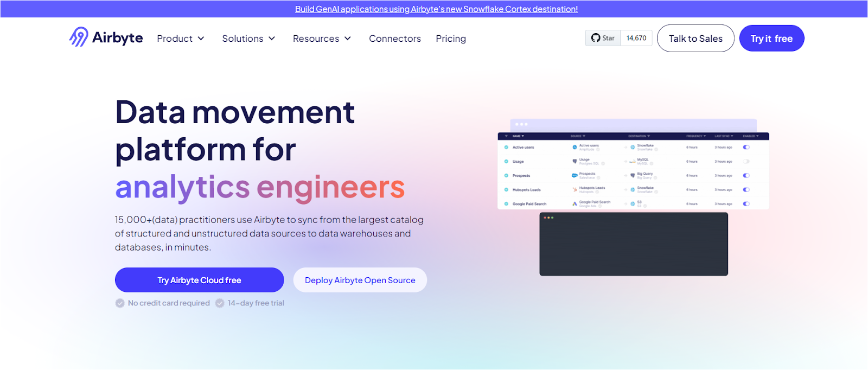Sort by the ENABLED column header

pyautogui.click(x=751, y=136)
